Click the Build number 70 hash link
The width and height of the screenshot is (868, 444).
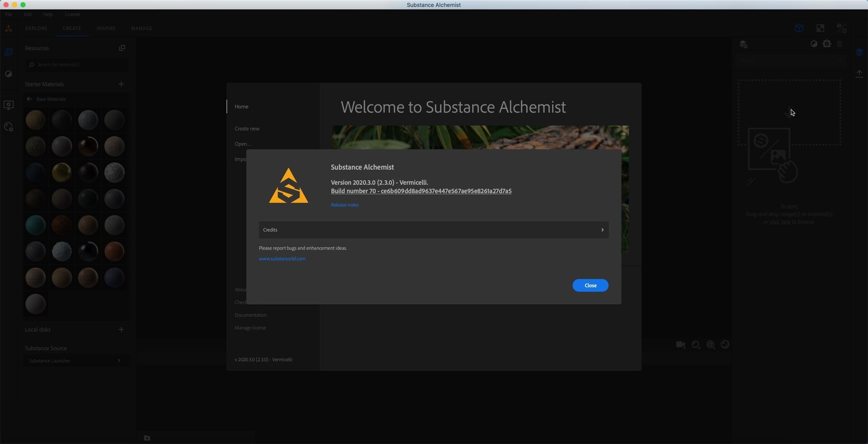tap(421, 191)
